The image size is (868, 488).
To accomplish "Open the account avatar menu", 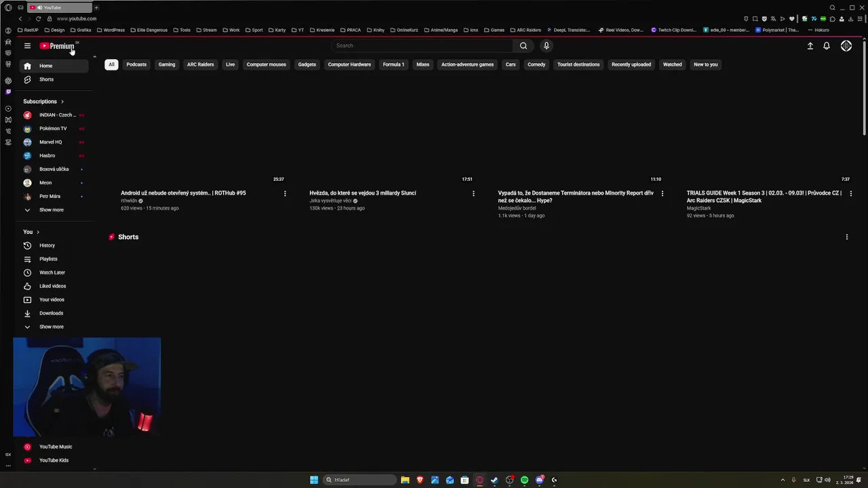I will click(846, 45).
